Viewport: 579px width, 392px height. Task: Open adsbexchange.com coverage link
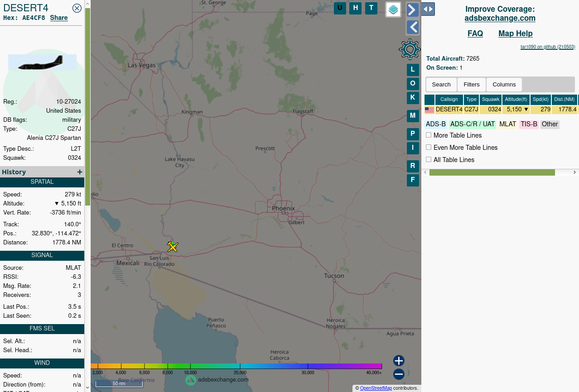click(x=500, y=18)
